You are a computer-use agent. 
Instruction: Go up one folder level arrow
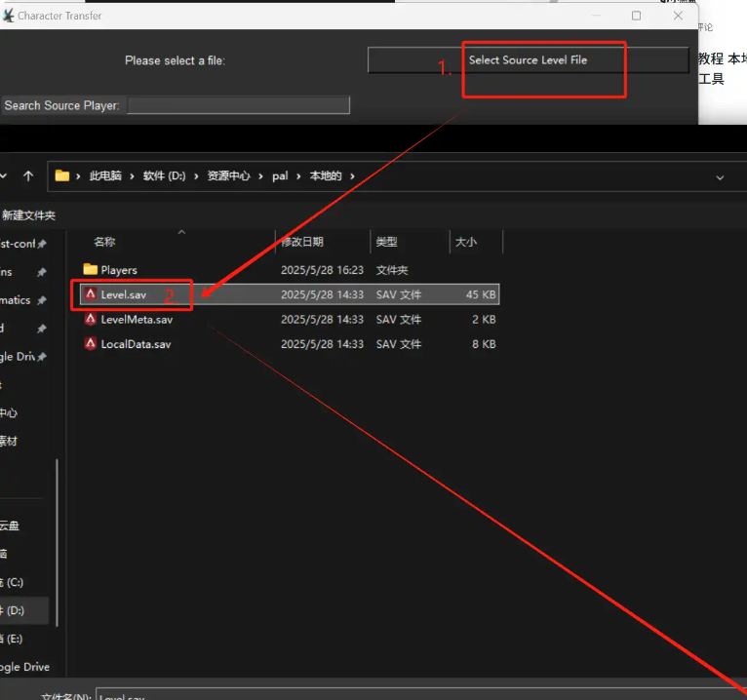click(x=28, y=176)
